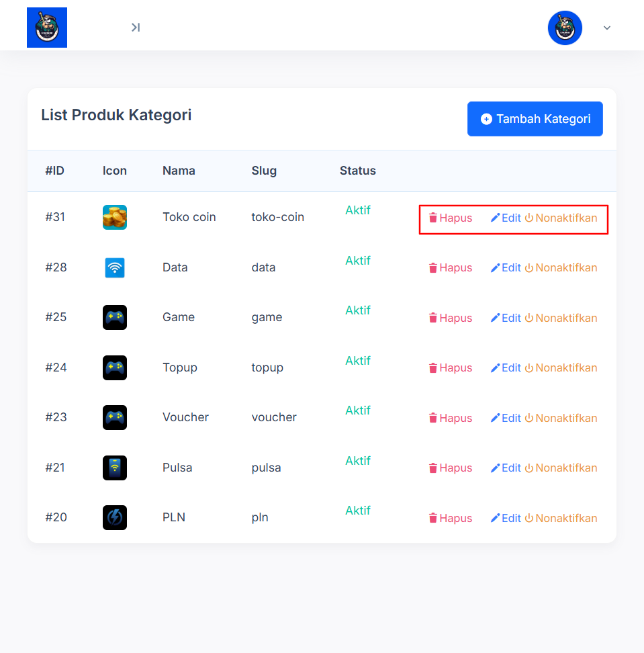Select the topup slug cell
Screen dimensions: 644x653
point(267,367)
